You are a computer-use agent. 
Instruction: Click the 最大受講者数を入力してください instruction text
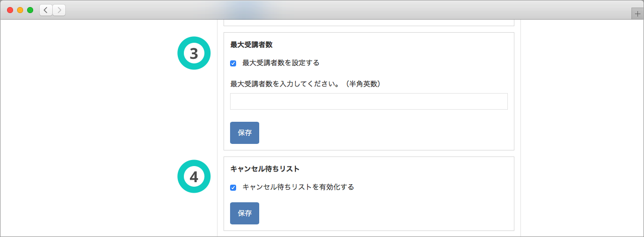pos(306,84)
